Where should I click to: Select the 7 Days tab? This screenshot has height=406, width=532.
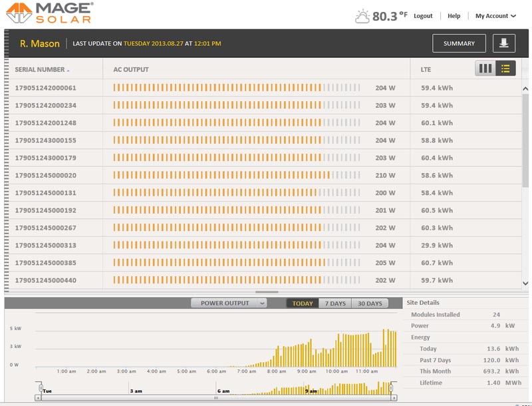point(335,304)
